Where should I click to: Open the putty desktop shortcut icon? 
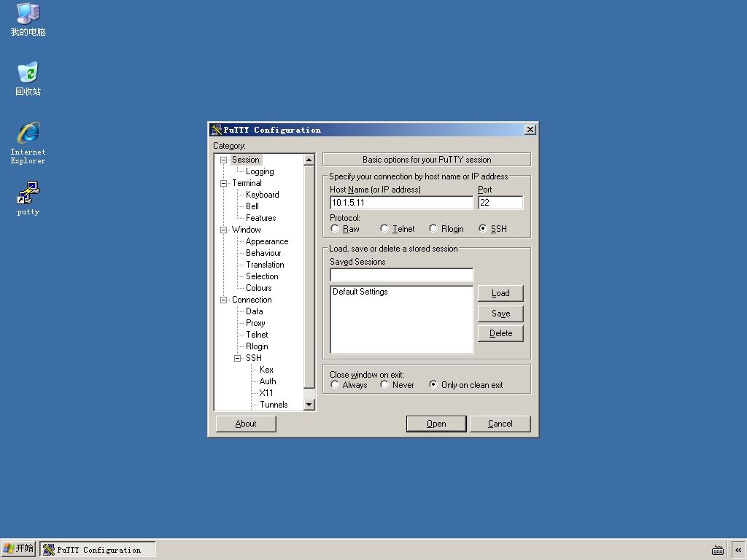[x=28, y=192]
